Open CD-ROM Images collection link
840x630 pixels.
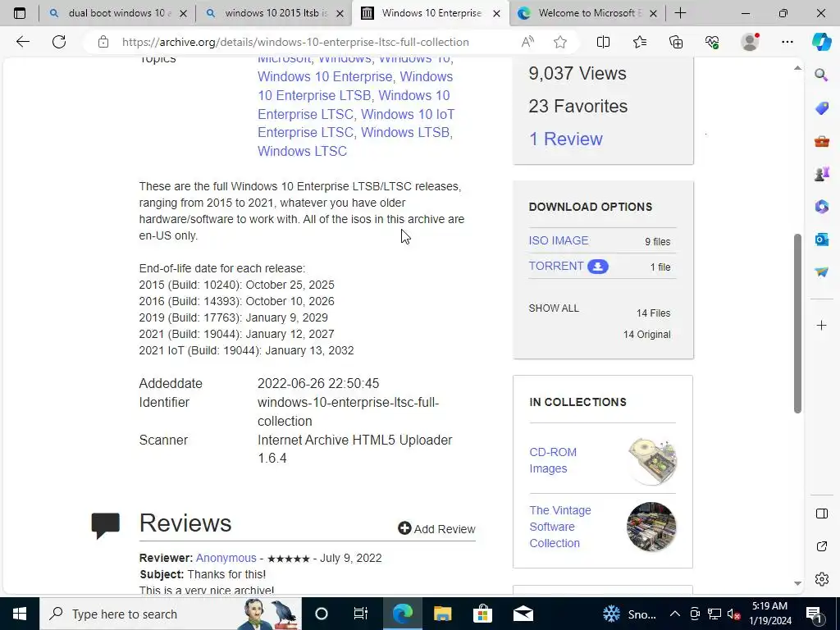[x=553, y=460]
